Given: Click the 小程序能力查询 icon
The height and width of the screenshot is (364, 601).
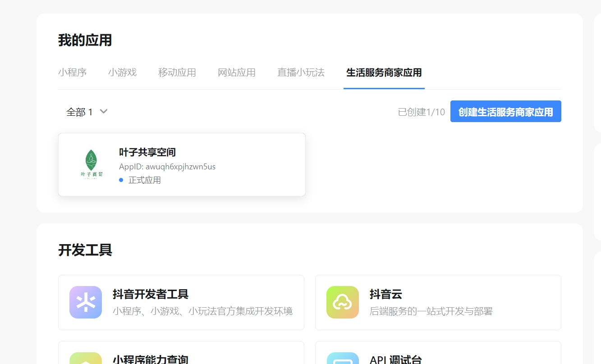Looking at the screenshot, I should [86, 359].
